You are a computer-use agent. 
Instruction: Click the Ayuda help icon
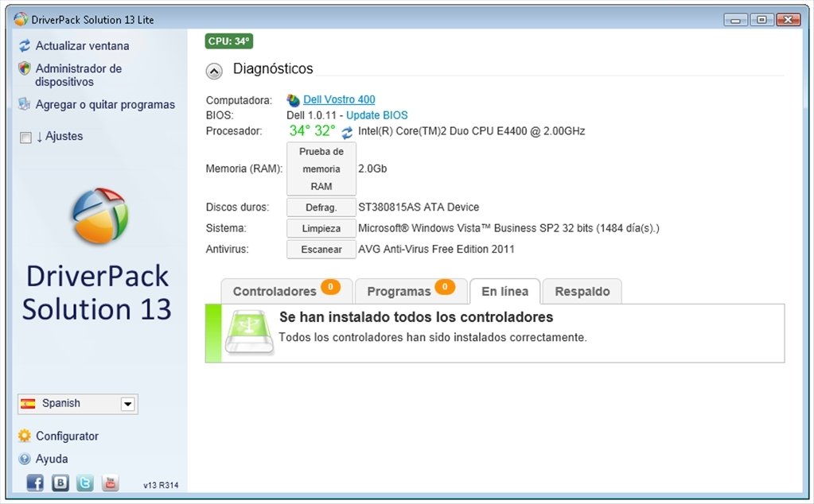point(23,459)
